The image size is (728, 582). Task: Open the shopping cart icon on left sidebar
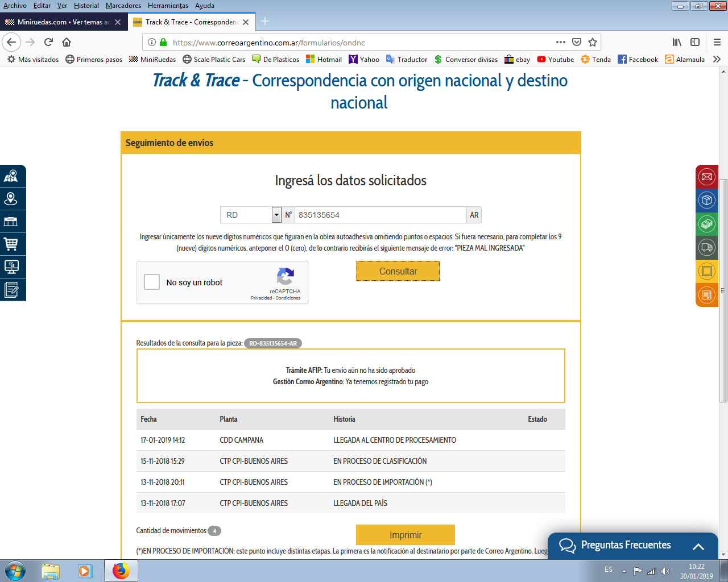coord(11,244)
